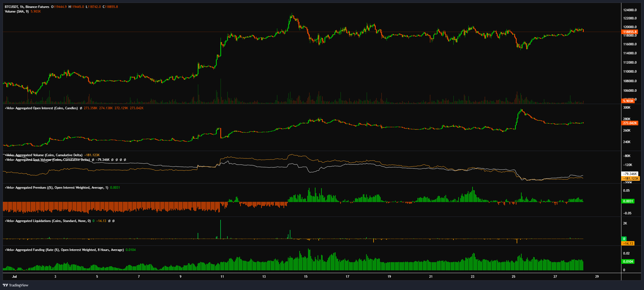Click the green 0.0031 premium axis tag

coord(628,201)
